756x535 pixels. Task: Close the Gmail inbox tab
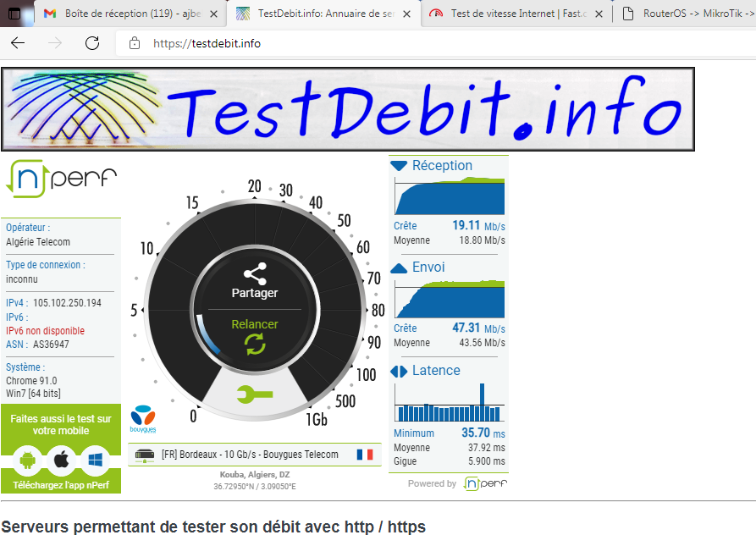213,14
